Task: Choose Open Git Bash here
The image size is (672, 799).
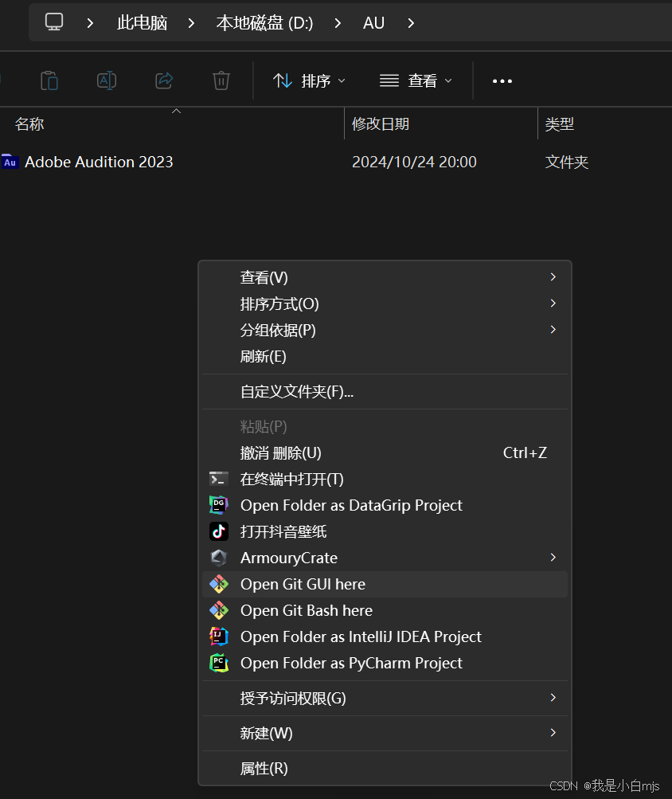Action: click(385, 610)
